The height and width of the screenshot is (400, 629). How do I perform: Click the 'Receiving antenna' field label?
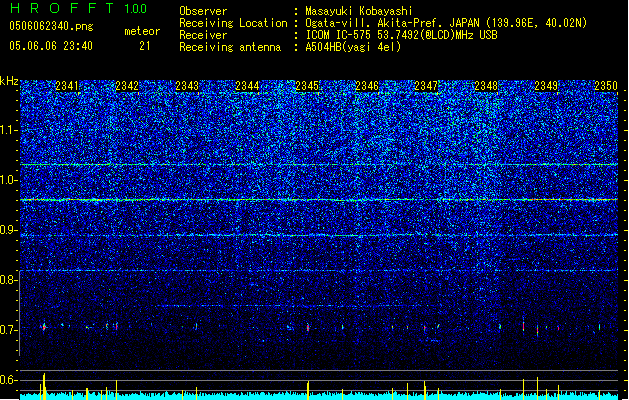(x=230, y=47)
